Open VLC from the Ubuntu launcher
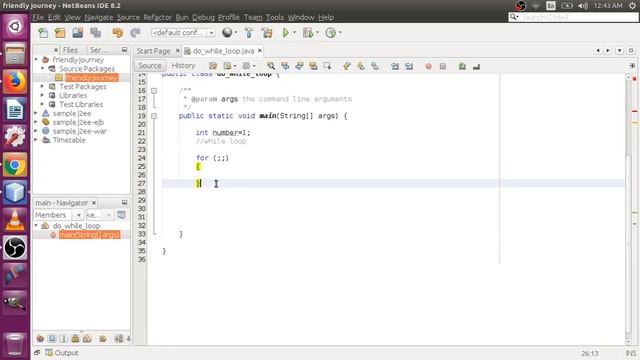This screenshot has height=360, width=640. [15, 220]
